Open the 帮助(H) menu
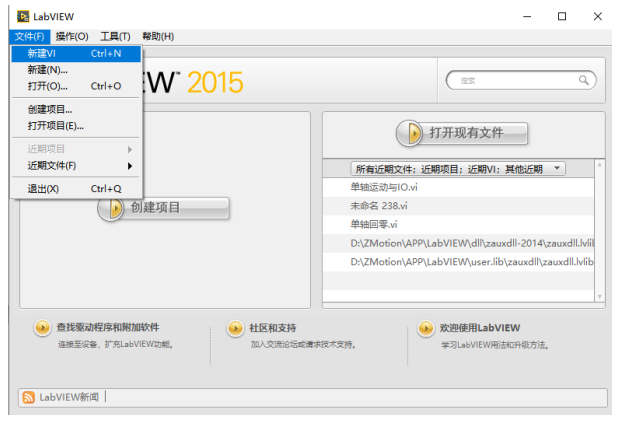Viewport: 619px width, 422px height. point(158,37)
